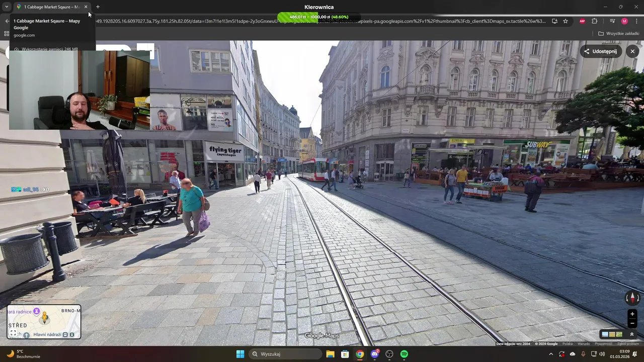
Task: Open Chrome from the taskbar
Action: 360,354
